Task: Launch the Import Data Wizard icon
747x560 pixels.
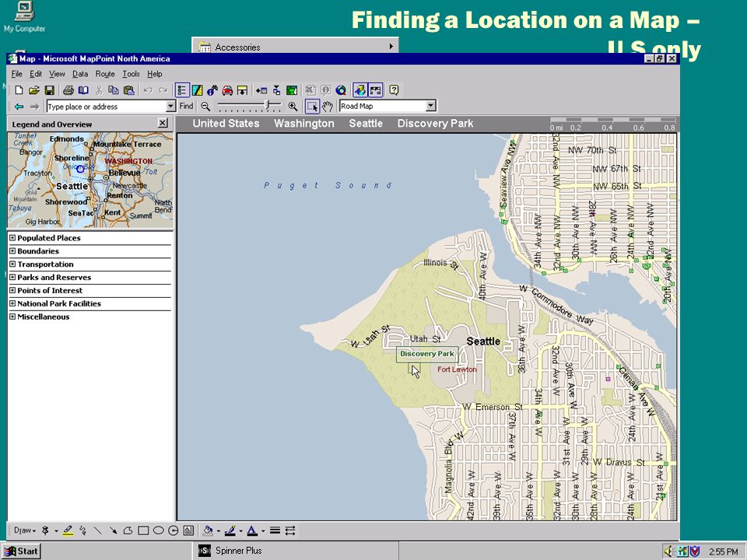Action: point(261,90)
